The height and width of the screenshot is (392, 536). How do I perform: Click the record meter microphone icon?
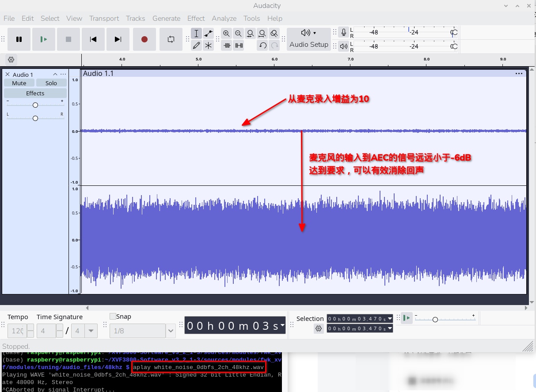point(344,32)
